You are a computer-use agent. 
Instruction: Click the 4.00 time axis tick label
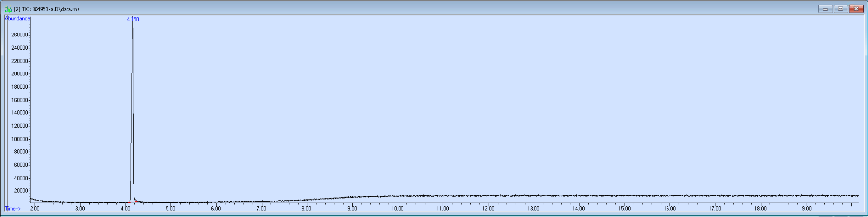click(125, 209)
